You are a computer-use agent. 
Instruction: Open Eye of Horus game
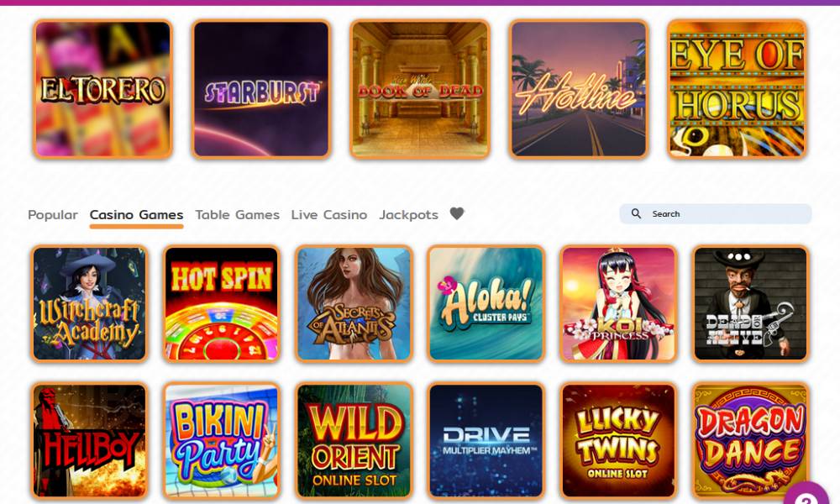tap(738, 89)
